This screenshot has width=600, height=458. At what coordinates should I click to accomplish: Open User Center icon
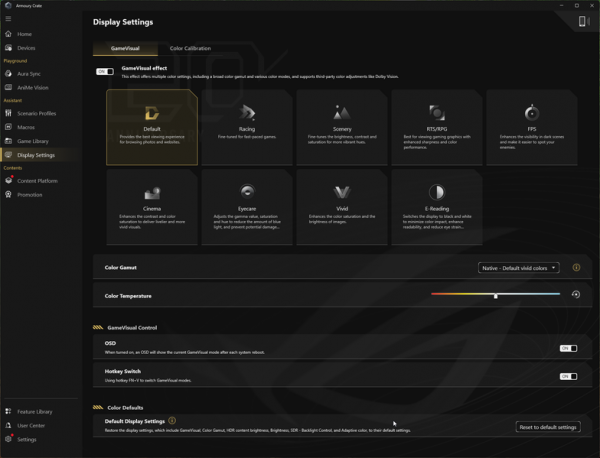pyautogui.click(x=8, y=425)
